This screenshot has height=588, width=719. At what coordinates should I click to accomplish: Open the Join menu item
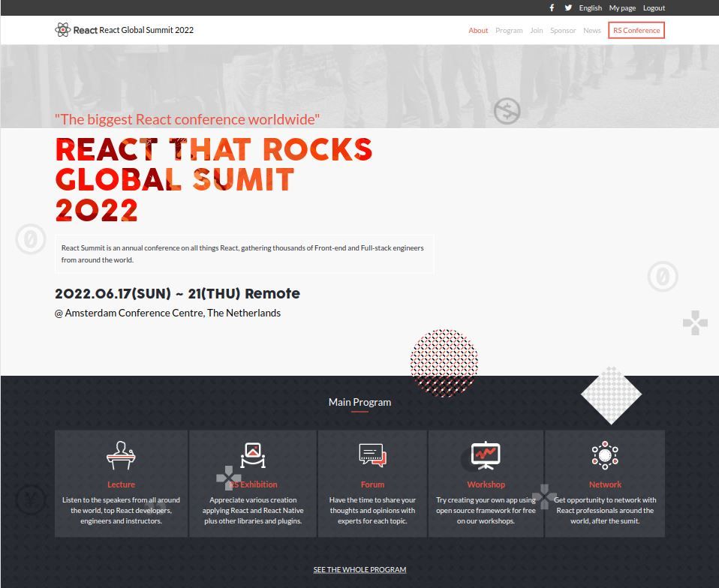[537, 30]
